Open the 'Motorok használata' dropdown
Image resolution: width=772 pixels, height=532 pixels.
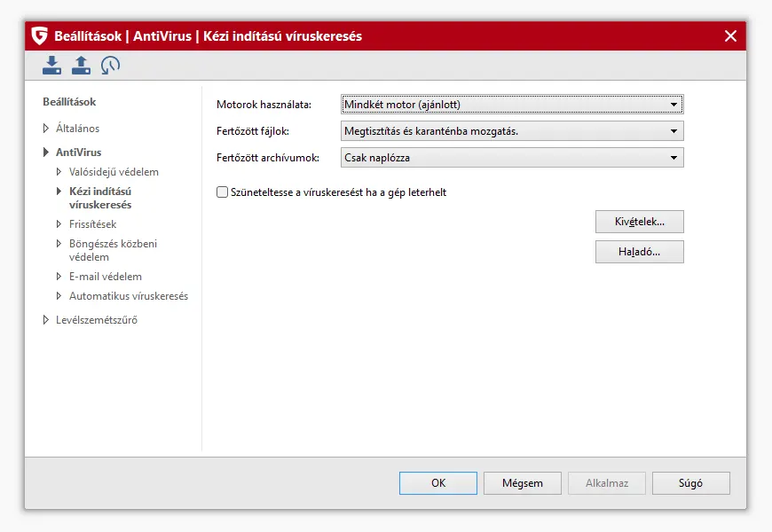pyautogui.click(x=512, y=105)
